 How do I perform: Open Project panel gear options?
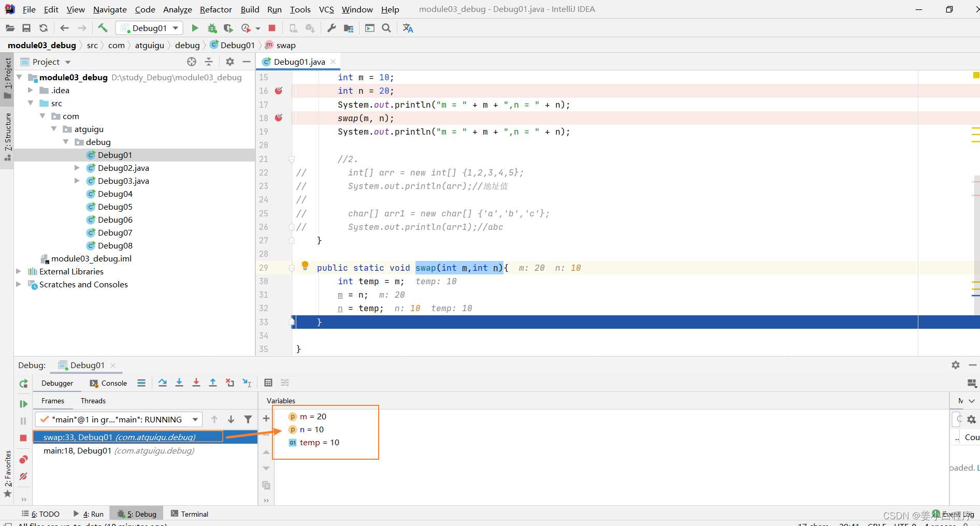[230, 62]
